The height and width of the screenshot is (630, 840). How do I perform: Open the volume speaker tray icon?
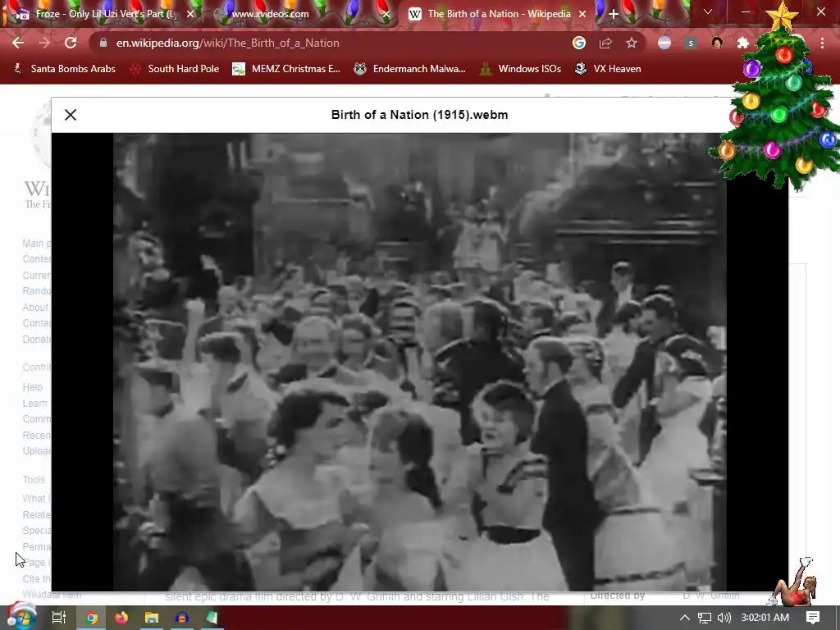click(724, 618)
